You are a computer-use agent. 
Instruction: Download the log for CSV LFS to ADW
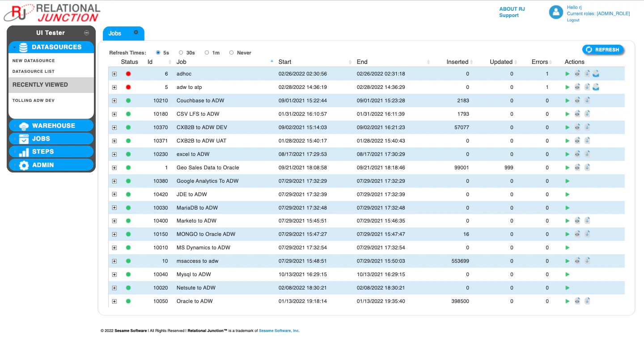pos(587,113)
